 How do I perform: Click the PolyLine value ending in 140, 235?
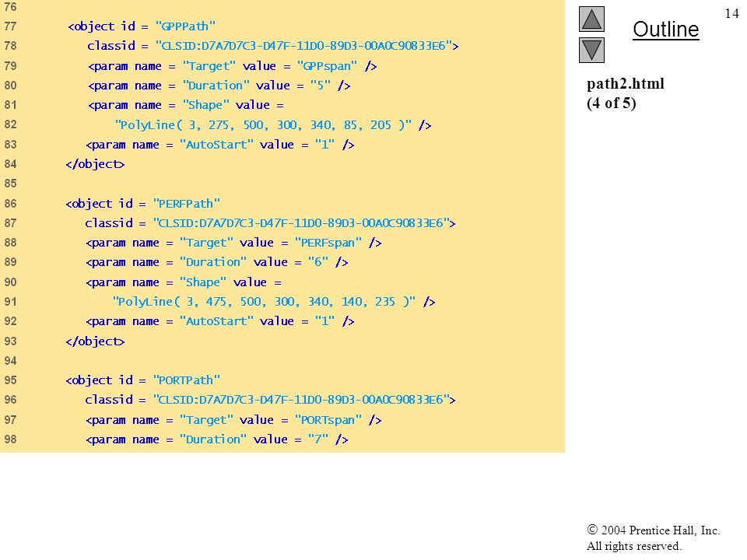click(264, 302)
